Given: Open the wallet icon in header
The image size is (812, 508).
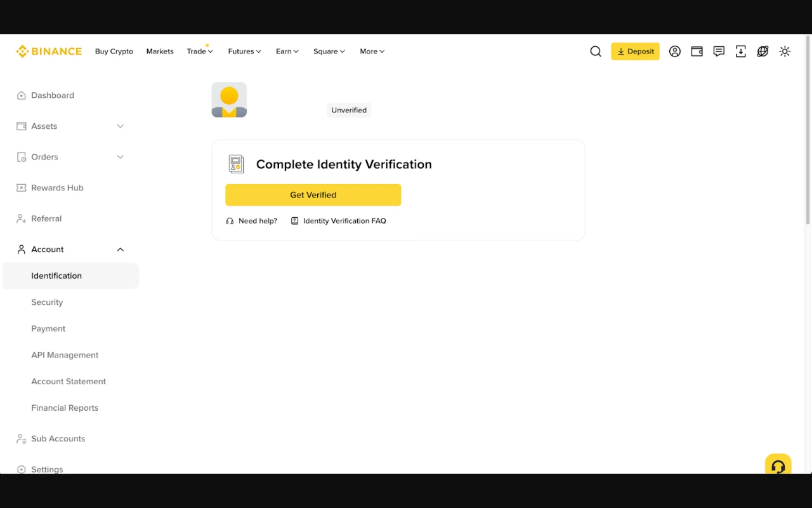Looking at the screenshot, I should coord(697,51).
